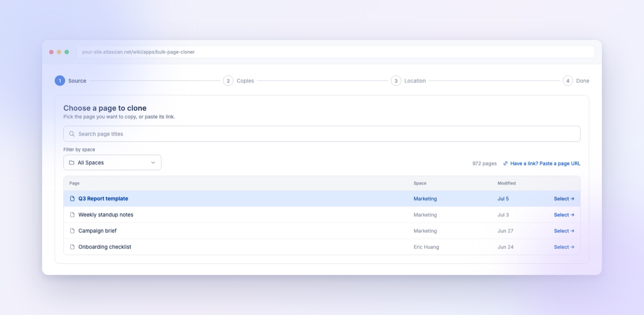Click the 972 pages count

pos(485,164)
